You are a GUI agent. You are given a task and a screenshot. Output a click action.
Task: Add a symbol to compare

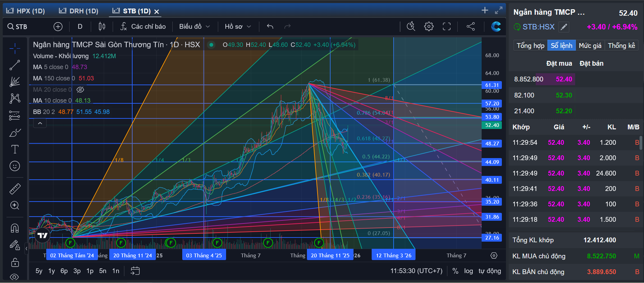coord(58,27)
